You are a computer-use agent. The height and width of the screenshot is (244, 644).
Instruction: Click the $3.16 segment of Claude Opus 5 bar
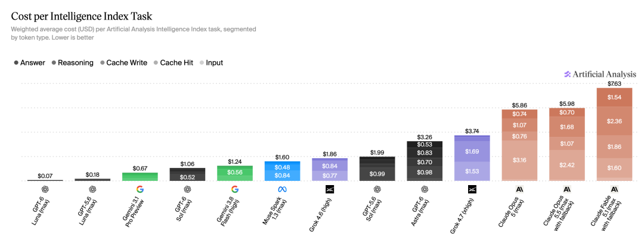coord(519,160)
